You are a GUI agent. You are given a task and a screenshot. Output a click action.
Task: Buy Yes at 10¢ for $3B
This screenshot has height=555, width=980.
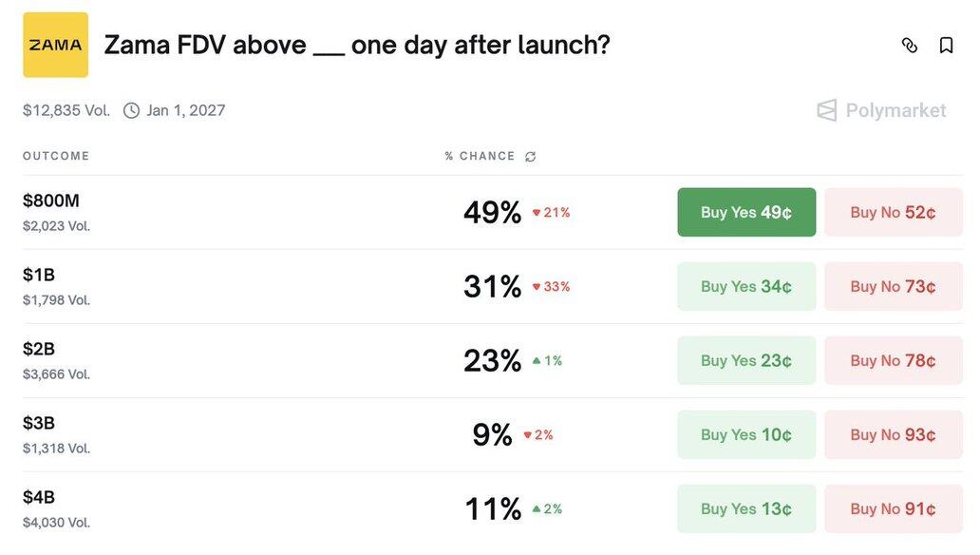click(746, 434)
